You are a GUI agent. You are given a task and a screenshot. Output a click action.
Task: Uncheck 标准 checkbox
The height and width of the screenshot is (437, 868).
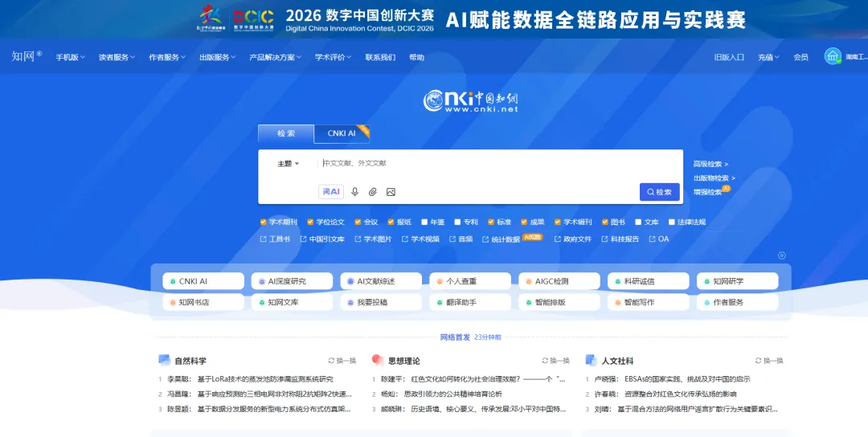[491, 222]
